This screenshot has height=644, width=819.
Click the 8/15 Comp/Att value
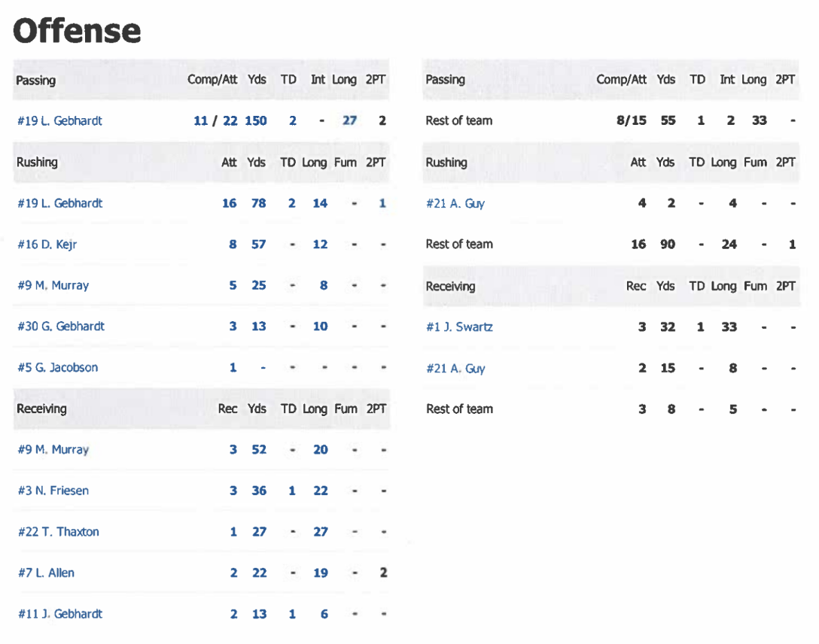(631, 120)
